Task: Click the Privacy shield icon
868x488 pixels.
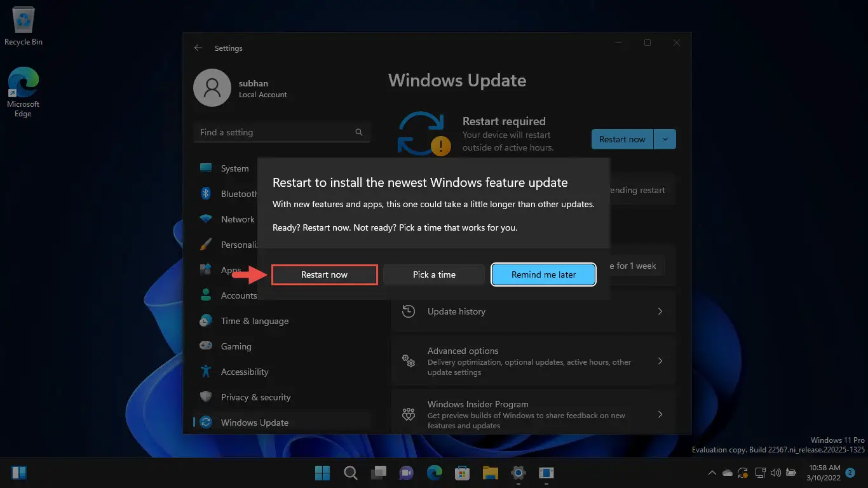Action: point(206,396)
